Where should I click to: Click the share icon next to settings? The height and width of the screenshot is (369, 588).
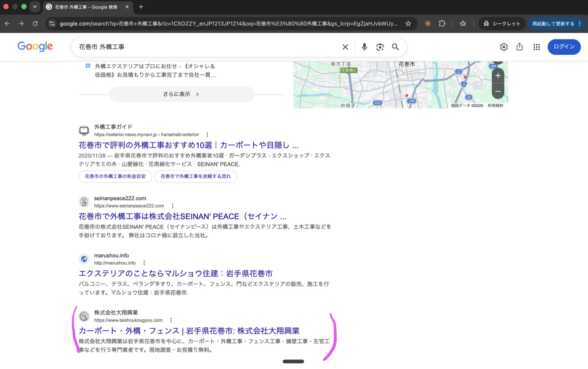[520, 47]
